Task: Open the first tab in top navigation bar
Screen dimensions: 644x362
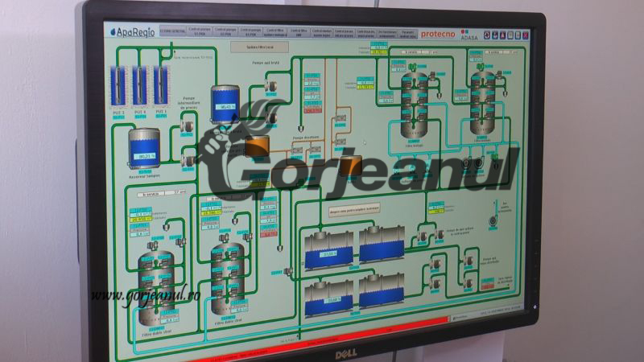Action: tap(173, 33)
